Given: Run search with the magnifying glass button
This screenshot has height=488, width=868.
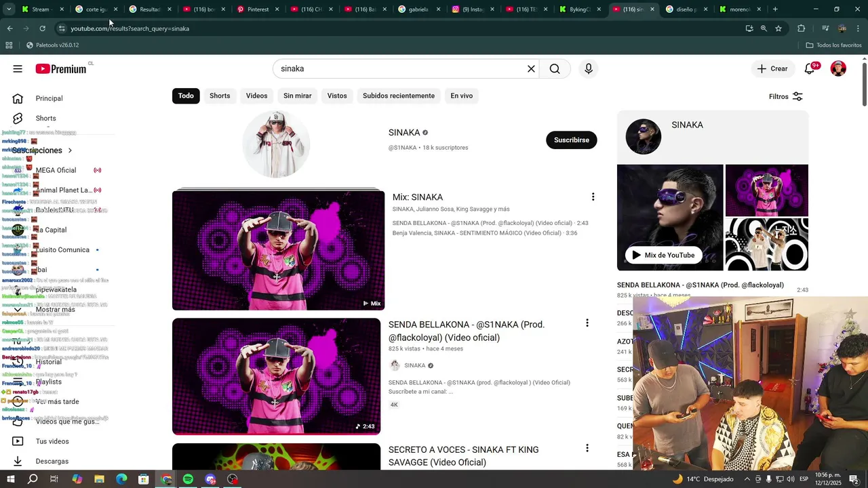Looking at the screenshot, I should [555, 68].
